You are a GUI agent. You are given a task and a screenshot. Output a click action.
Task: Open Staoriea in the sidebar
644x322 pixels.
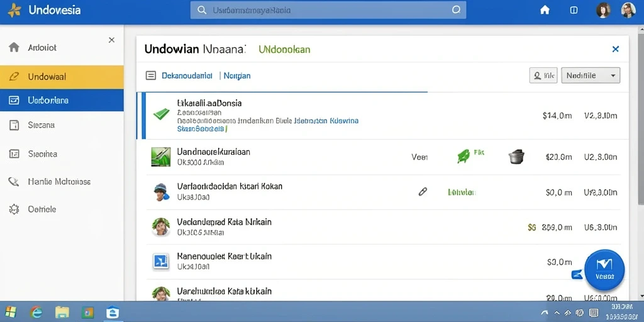point(62,154)
